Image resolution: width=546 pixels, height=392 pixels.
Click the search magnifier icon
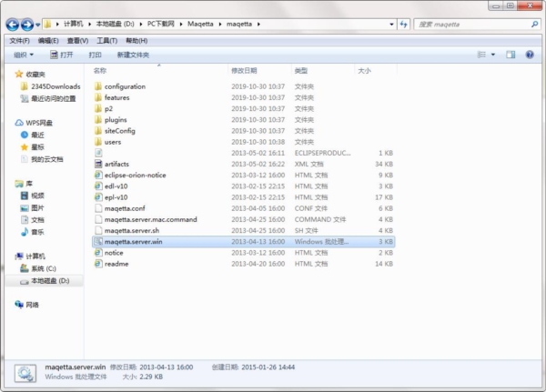[535, 25]
